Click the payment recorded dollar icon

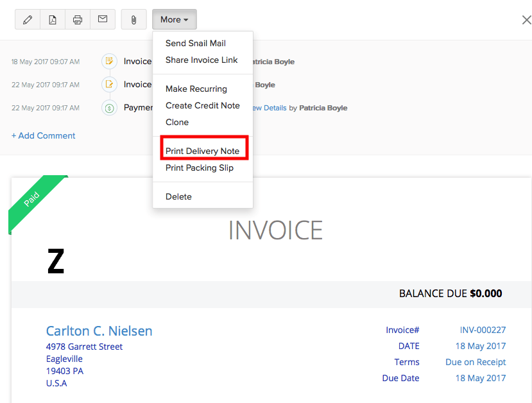108,107
